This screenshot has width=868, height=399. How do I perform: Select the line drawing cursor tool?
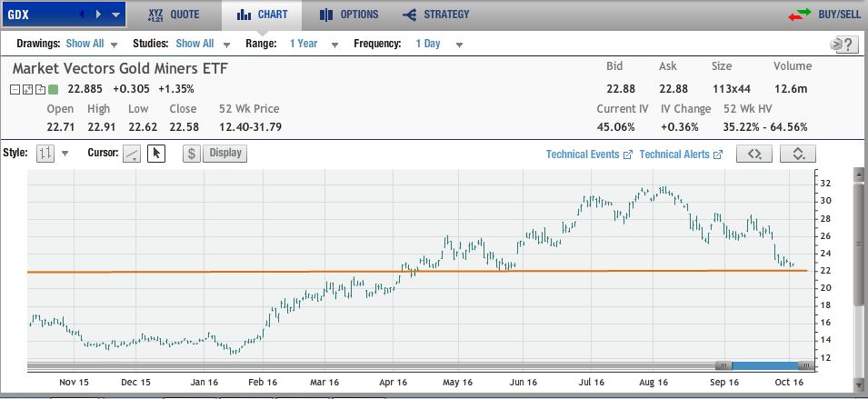pos(132,154)
